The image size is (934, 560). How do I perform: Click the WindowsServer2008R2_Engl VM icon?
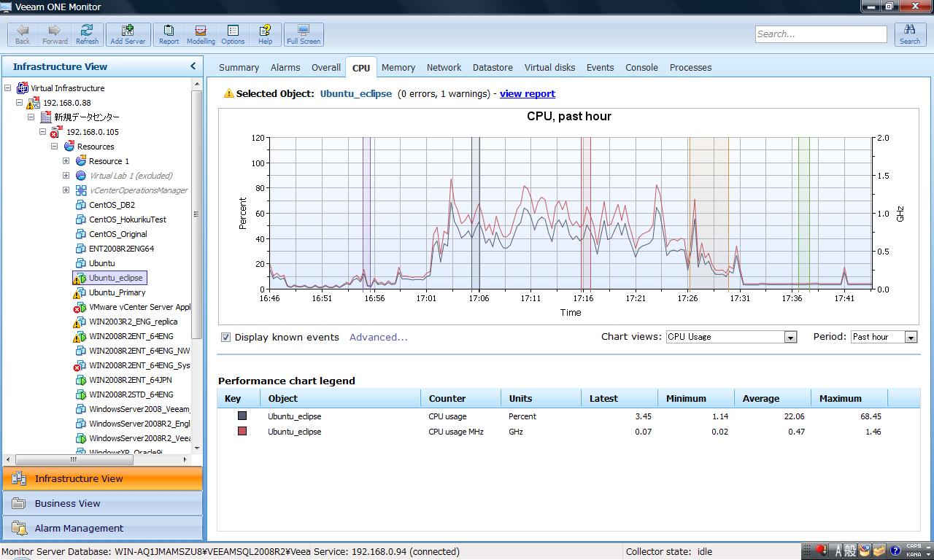click(x=81, y=424)
